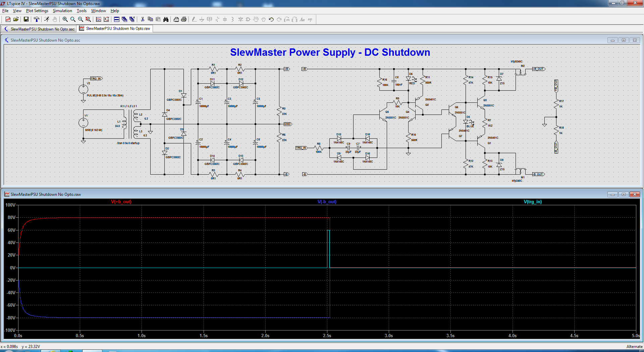This screenshot has width=644, height=352.
Task: Open the Simulation menu
Action: [x=62, y=11]
